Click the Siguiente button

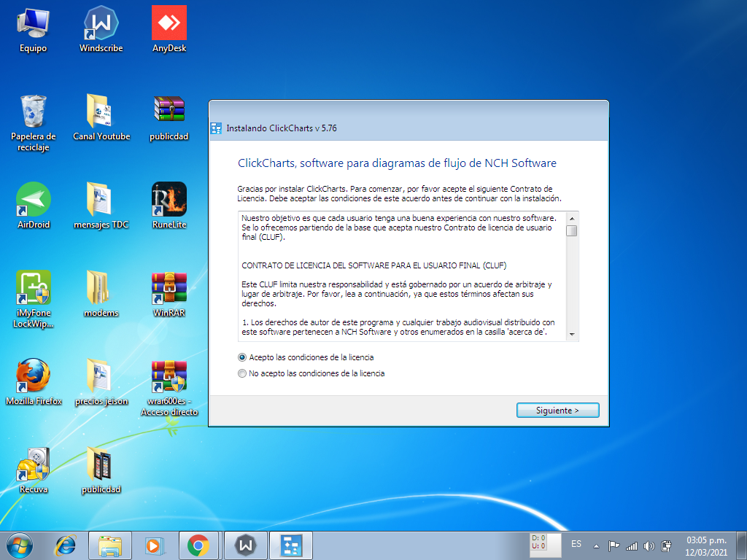(557, 411)
